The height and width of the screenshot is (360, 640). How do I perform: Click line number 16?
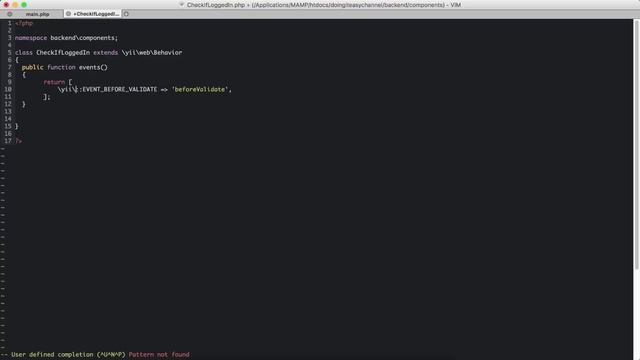click(x=8, y=133)
